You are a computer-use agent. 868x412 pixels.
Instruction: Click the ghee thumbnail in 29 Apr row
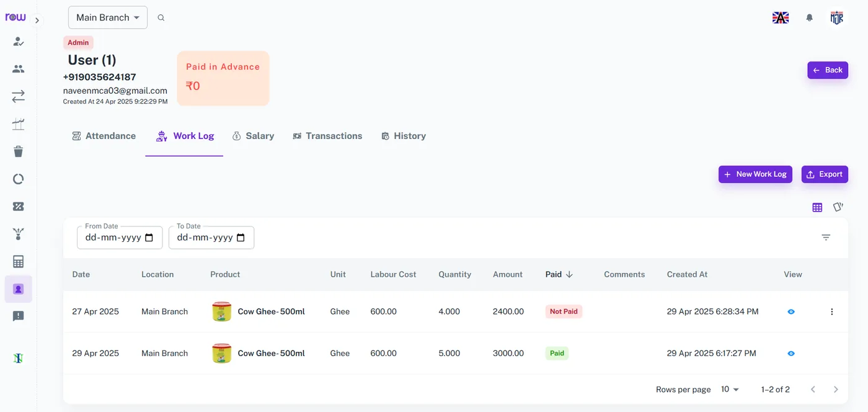tap(221, 353)
